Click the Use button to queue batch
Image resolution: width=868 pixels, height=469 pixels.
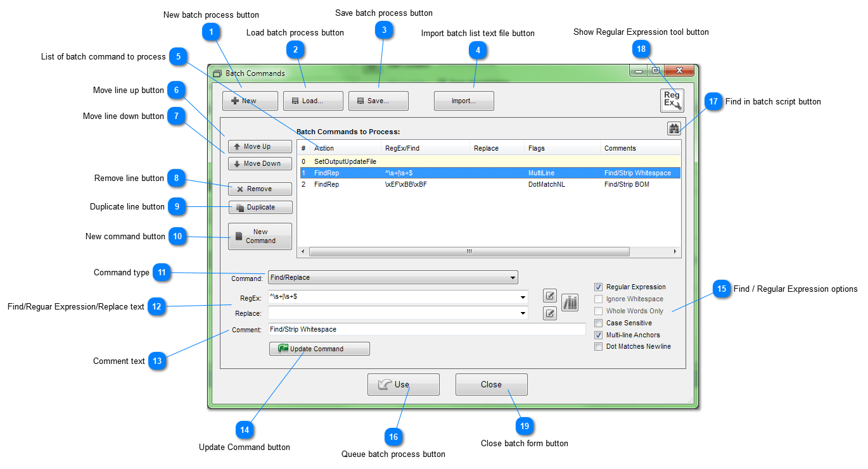[x=403, y=384]
